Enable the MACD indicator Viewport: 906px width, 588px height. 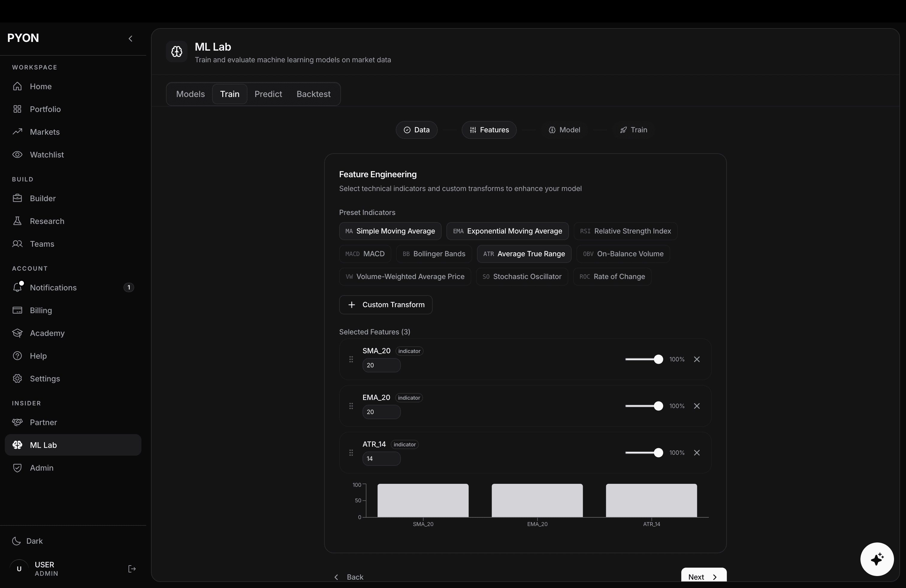click(x=365, y=254)
